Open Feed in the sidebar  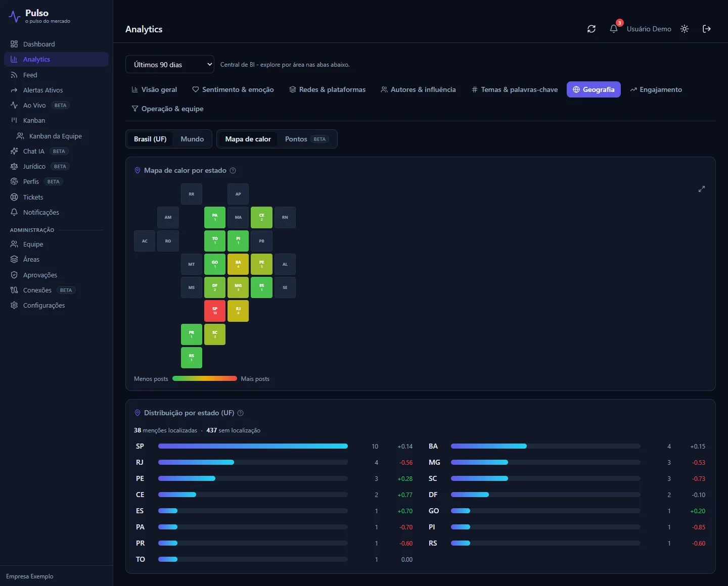point(56,75)
